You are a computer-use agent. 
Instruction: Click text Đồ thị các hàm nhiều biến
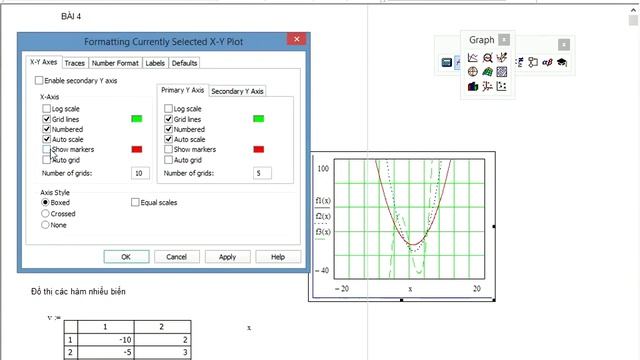(x=78, y=291)
